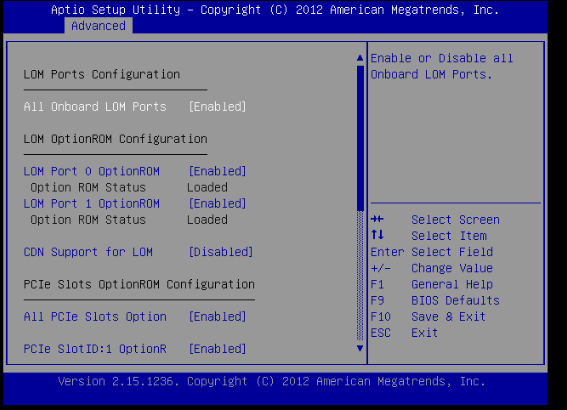The image size is (567, 410).
Task: Click the left-right arrows key icon
Action: (377, 219)
